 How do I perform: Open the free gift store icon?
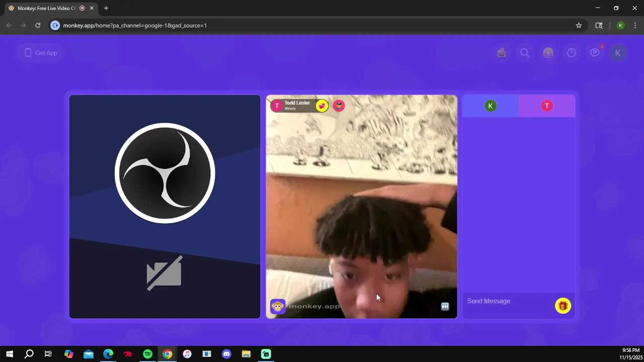(x=501, y=53)
